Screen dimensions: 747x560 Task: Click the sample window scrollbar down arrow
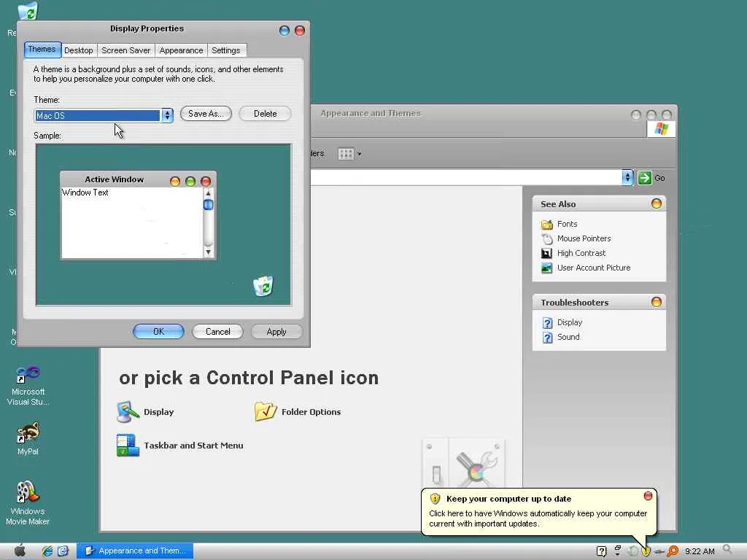pyautogui.click(x=208, y=252)
